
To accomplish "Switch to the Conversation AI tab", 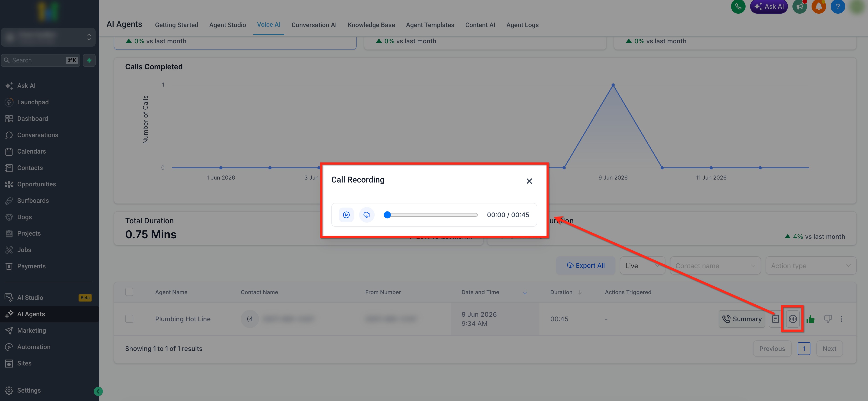I will [314, 25].
